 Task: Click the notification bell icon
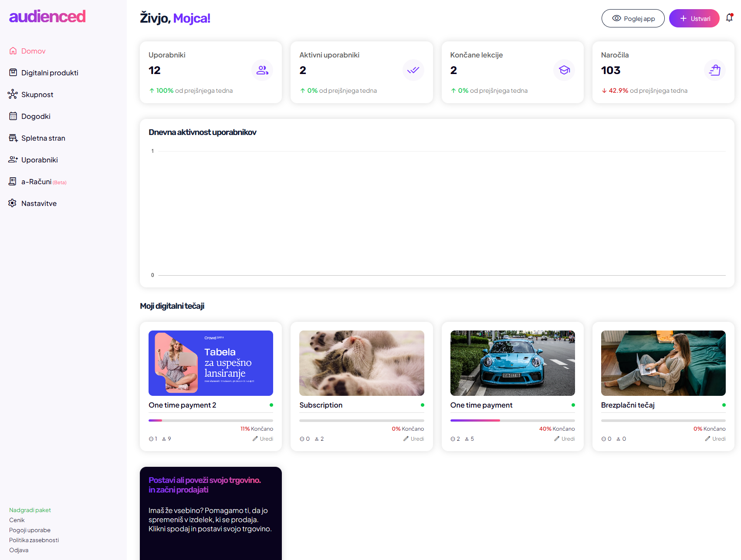click(729, 18)
